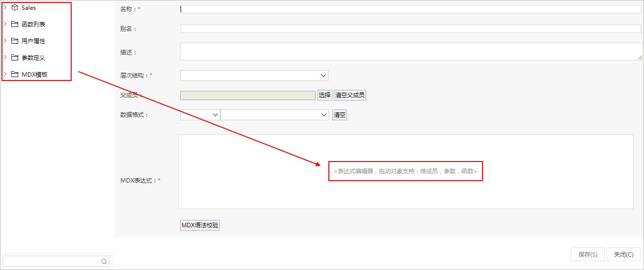The image size is (644, 270).
Task: Select the MDX模板 tree label
Action: [x=34, y=75]
